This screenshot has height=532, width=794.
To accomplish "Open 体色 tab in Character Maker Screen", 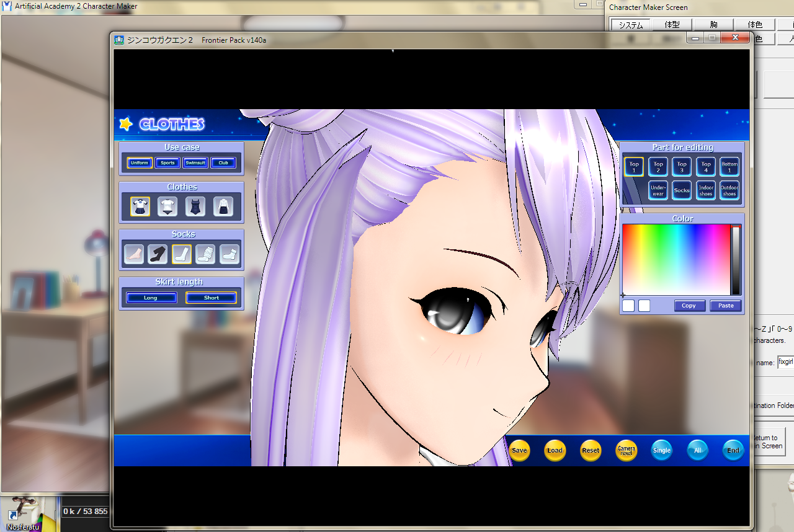I will pyautogui.click(x=755, y=25).
